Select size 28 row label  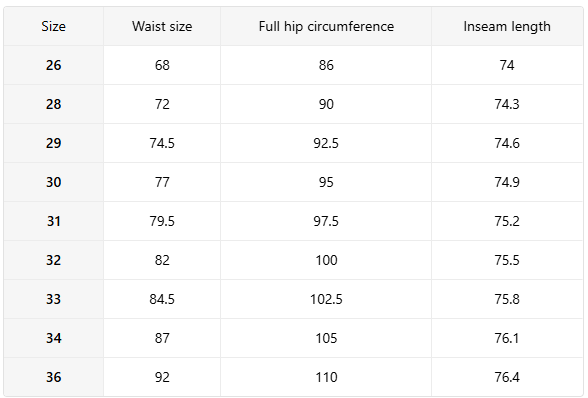[54, 104]
